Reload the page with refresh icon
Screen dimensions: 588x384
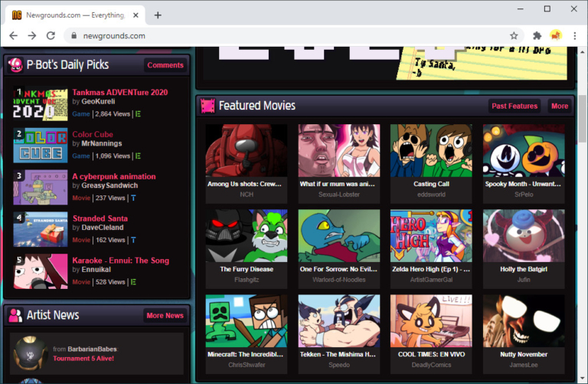click(x=51, y=35)
